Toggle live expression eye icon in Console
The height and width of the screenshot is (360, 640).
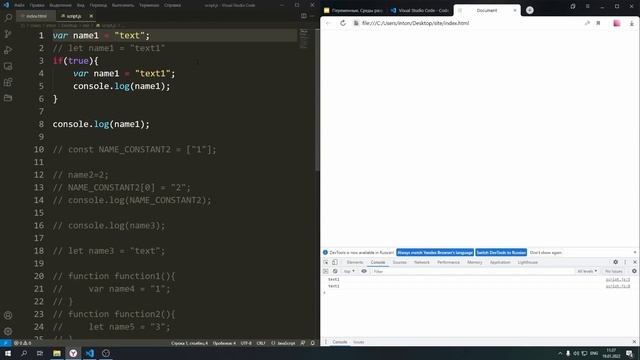tap(364, 271)
